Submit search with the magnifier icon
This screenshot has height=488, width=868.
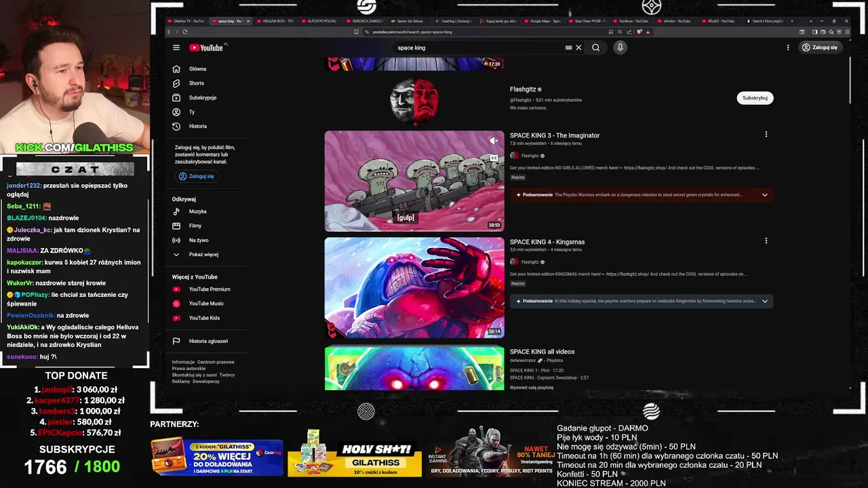click(595, 47)
